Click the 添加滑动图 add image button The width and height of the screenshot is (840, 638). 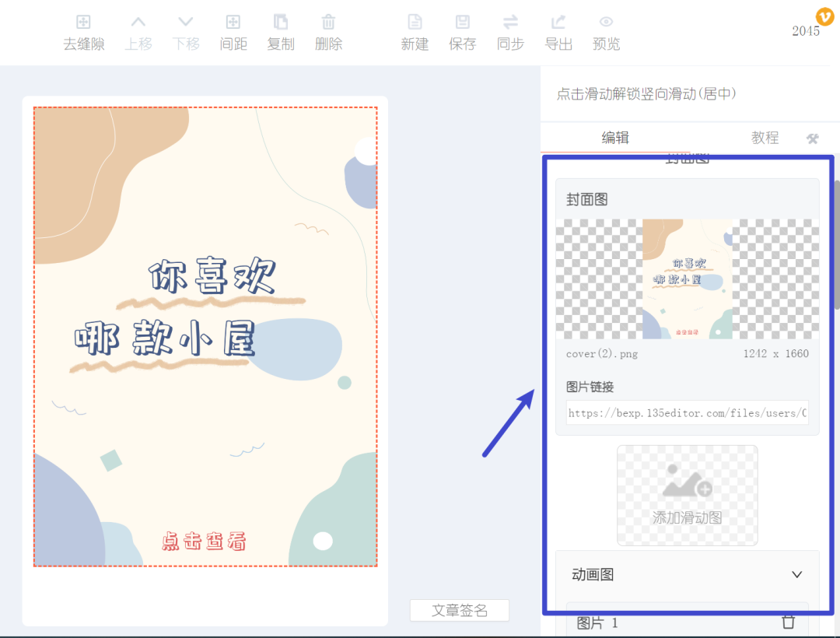click(688, 496)
